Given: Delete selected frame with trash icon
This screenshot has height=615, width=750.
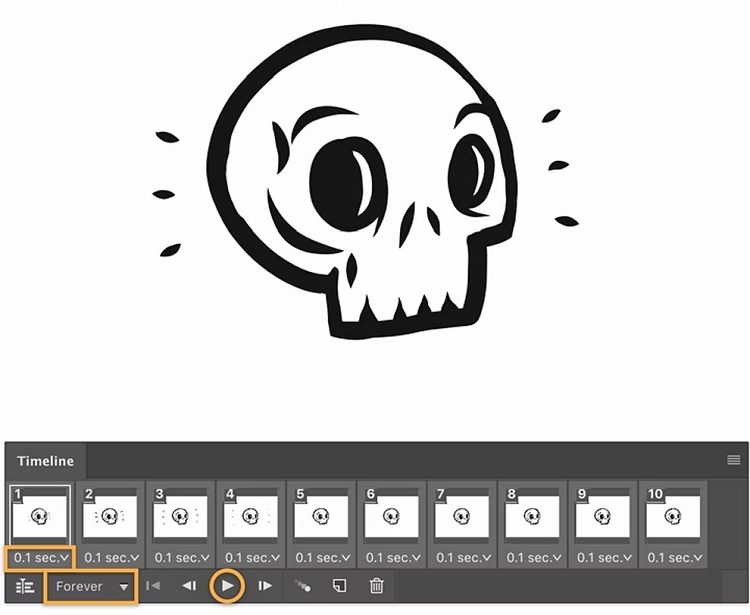Looking at the screenshot, I should coord(376,586).
